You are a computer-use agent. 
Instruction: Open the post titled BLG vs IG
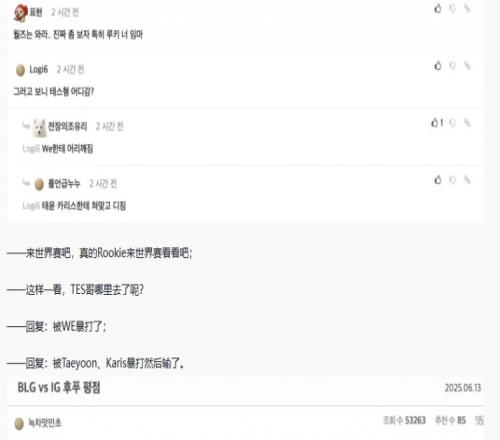pos(59,388)
